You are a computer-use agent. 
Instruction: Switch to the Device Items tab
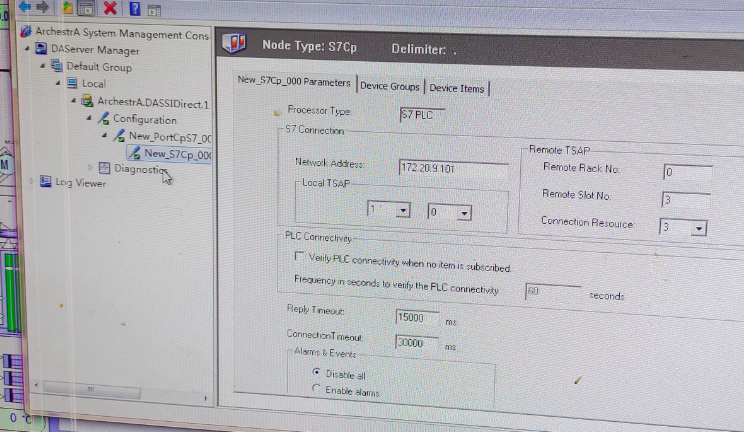click(457, 88)
